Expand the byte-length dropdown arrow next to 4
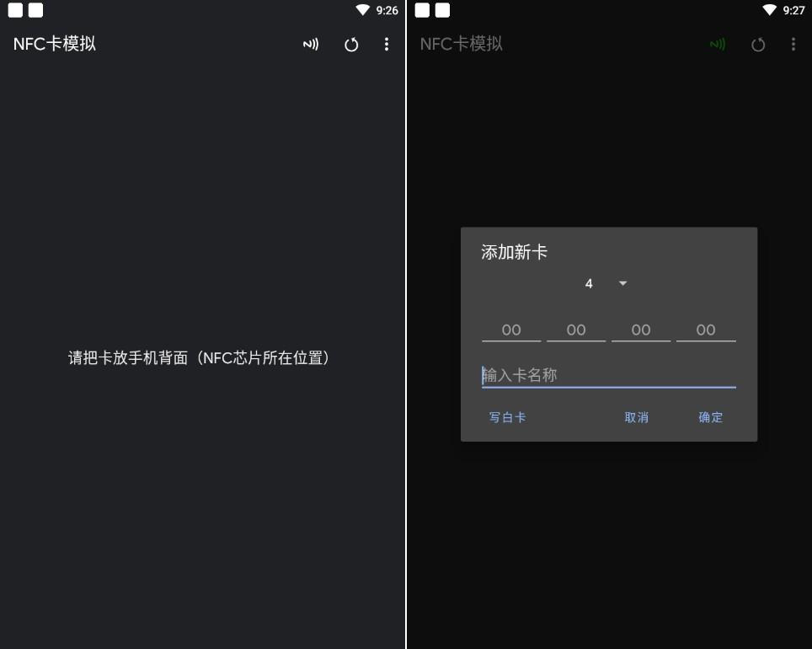Image resolution: width=812 pixels, height=649 pixels. click(x=623, y=283)
